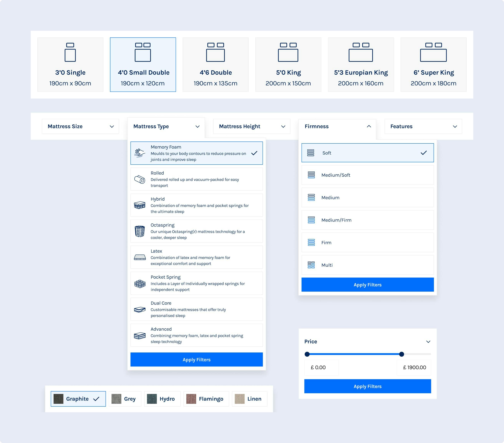This screenshot has height=443, width=504.
Task: Click the Hybrid mattress layers icon
Action: pos(140,205)
